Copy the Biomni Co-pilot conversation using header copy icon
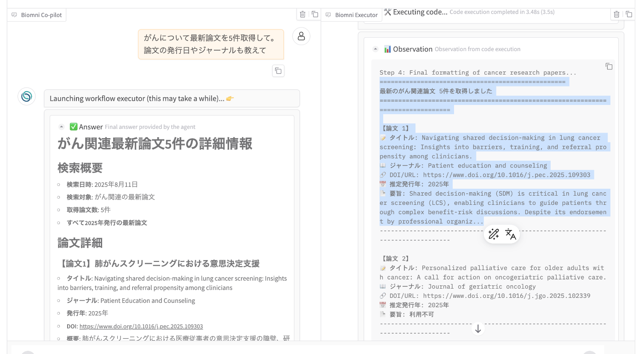The height and width of the screenshot is (354, 644). point(315,14)
